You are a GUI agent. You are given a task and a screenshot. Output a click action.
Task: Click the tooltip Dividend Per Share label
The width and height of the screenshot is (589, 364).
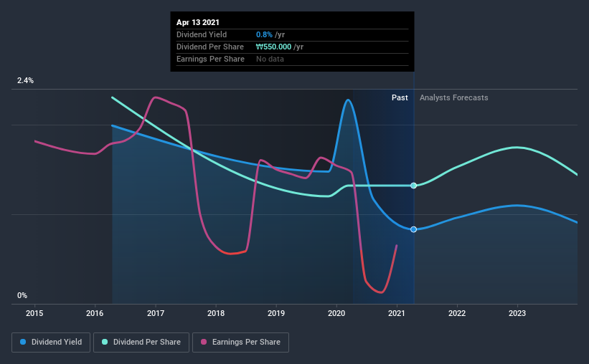coord(210,47)
